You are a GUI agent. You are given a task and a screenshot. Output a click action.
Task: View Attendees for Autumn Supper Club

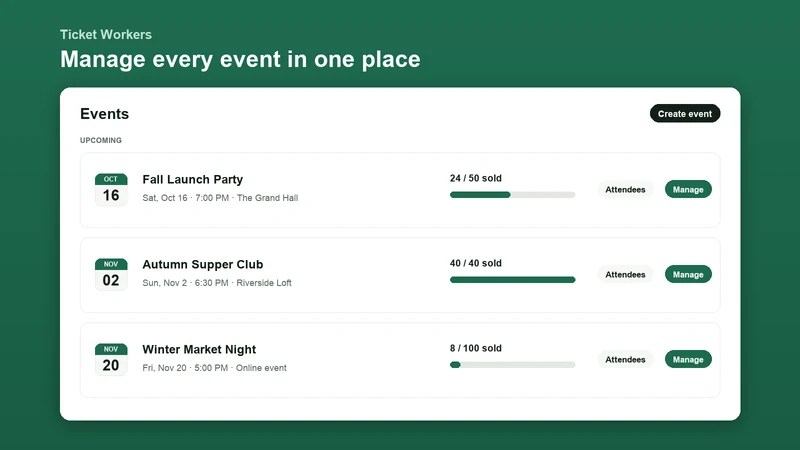click(x=625, y=274)
